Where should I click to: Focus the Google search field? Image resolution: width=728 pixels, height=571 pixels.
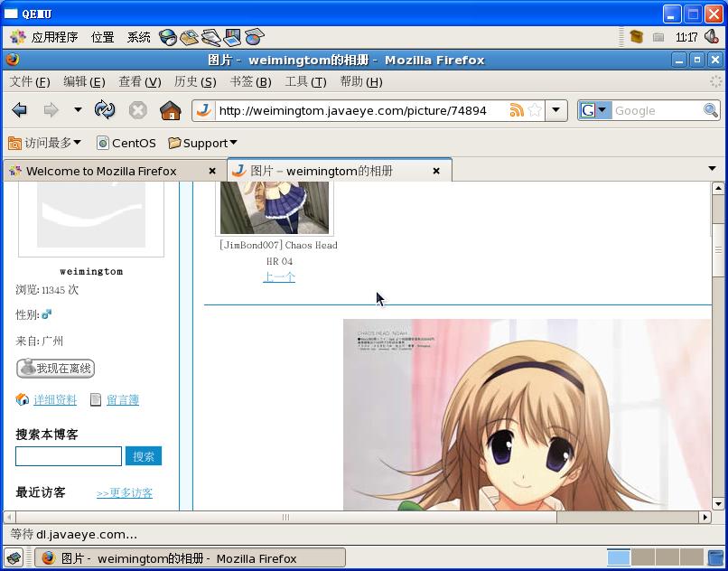(657, 110)
